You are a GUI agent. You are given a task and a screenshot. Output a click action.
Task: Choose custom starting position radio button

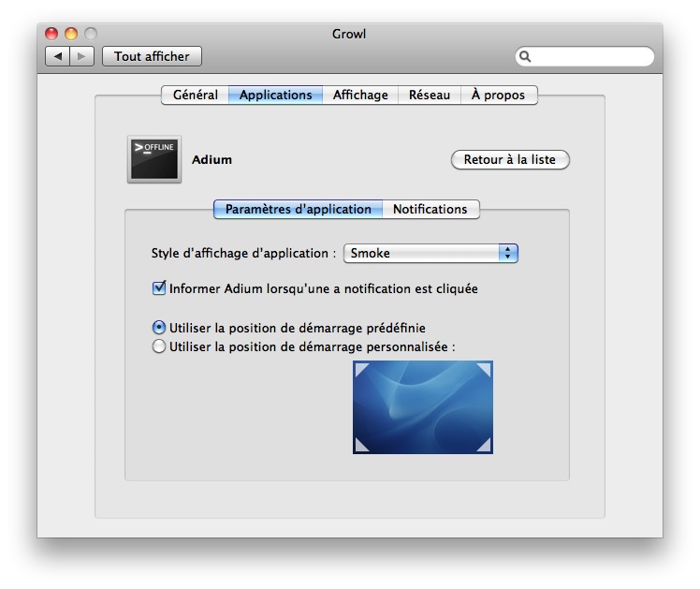click(x=159, y=346)
